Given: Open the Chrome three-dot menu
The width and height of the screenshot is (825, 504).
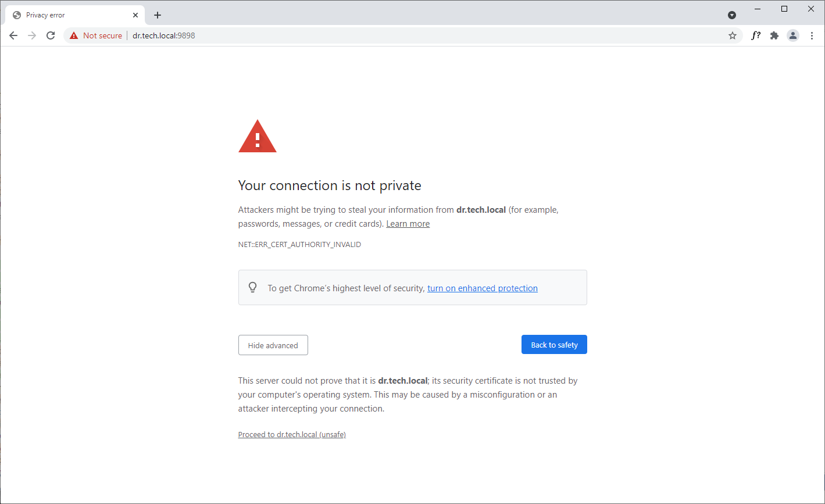Looking at the screenshot, I should (812, 35).
